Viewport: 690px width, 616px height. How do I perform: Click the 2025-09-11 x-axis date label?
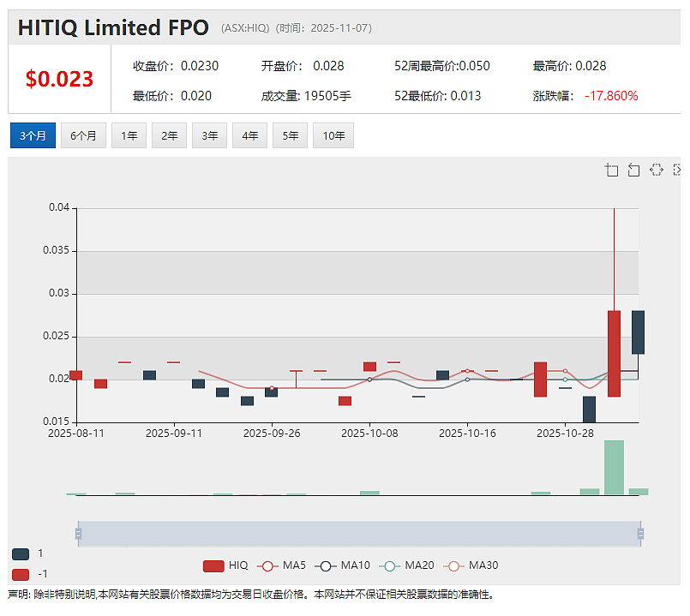[174, 434]
